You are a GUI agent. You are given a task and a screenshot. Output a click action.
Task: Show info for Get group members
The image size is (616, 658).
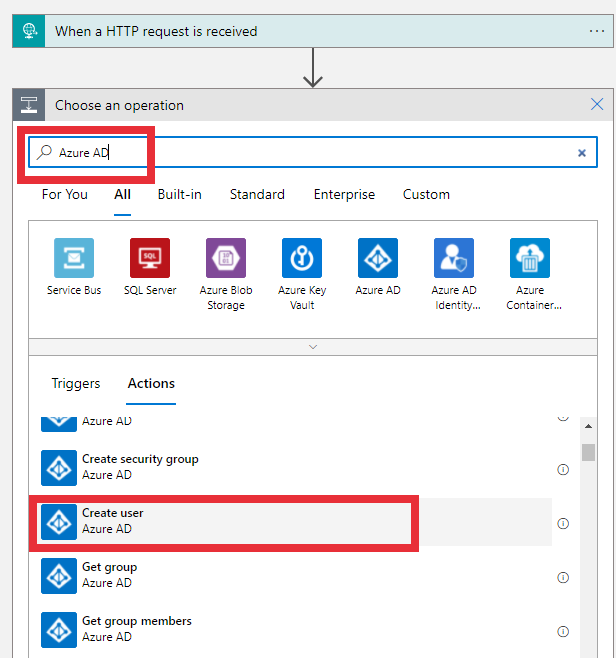(x=563, y=631)
